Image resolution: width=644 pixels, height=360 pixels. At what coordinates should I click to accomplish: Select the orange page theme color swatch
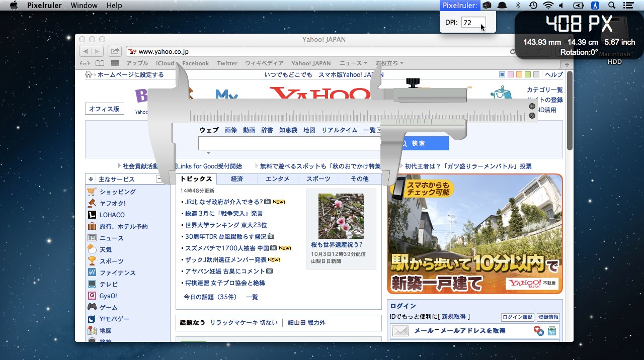pyautogui.click(x=519, y=75)
